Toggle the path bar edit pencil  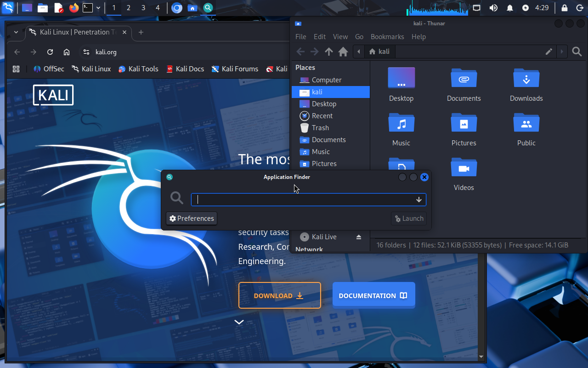(x=548, y=52)
